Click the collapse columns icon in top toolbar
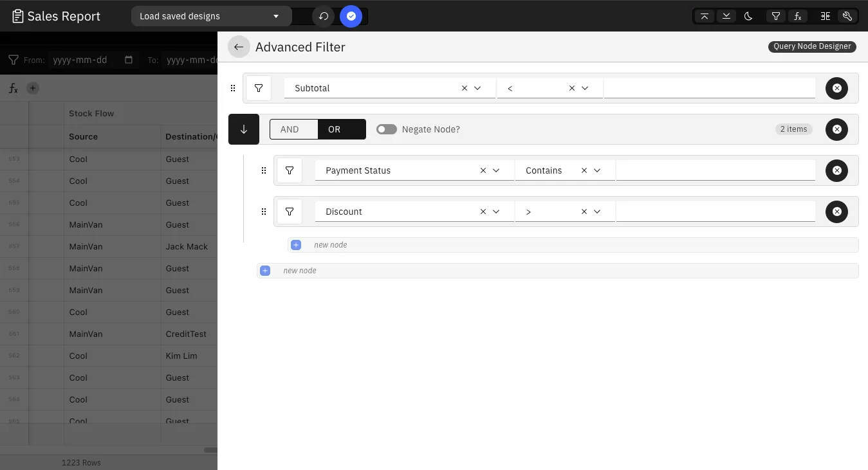Screen dimensions: 868x470 (x=826, y=16)
